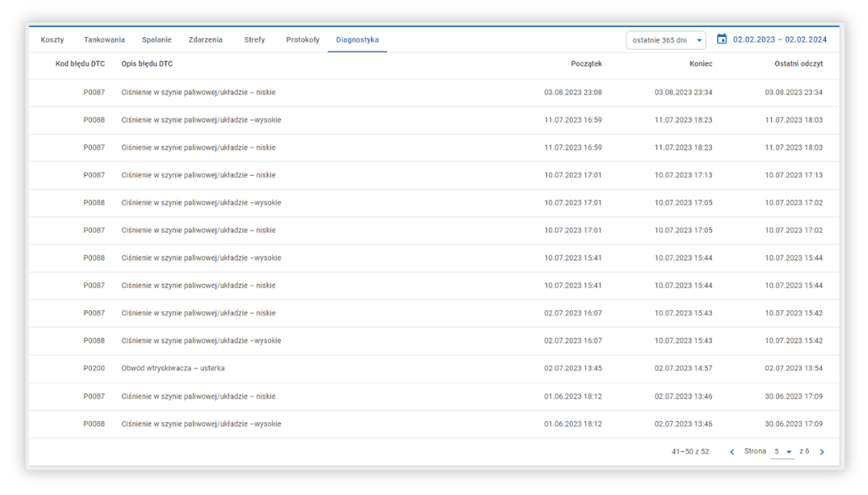Open the Strefy tab

(255, 40)
